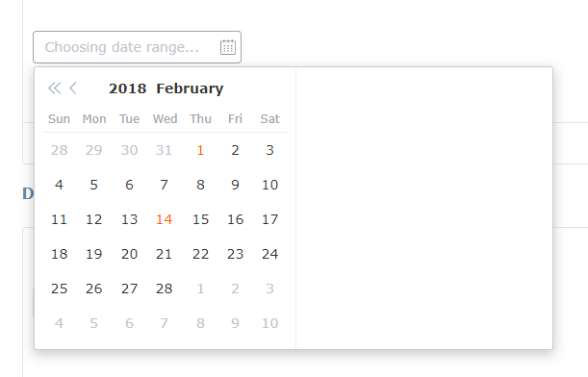The image size is (588, 377).
Task: Click the calendar icon in date field
Action: coord(228,47)
